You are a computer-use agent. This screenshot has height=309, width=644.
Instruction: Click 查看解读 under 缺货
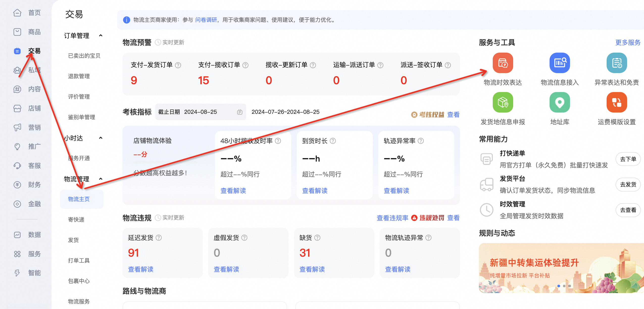[x=312, y=269]
